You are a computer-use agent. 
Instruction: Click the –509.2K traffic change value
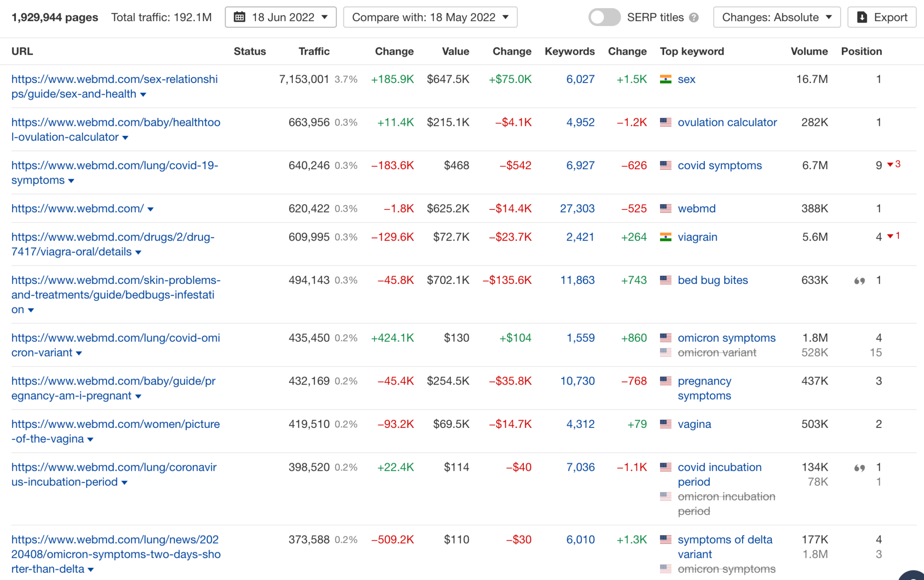[392, 539]
